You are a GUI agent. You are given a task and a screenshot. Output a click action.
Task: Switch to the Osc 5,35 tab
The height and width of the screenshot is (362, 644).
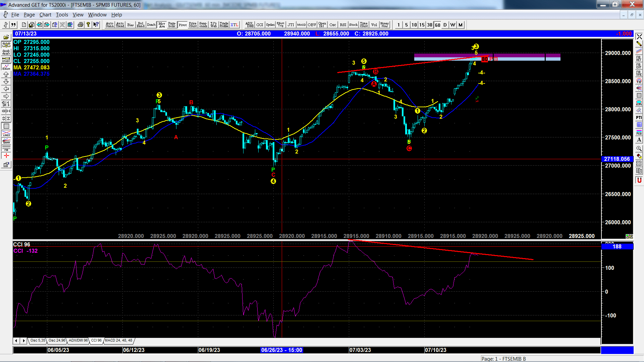(38, 341)
